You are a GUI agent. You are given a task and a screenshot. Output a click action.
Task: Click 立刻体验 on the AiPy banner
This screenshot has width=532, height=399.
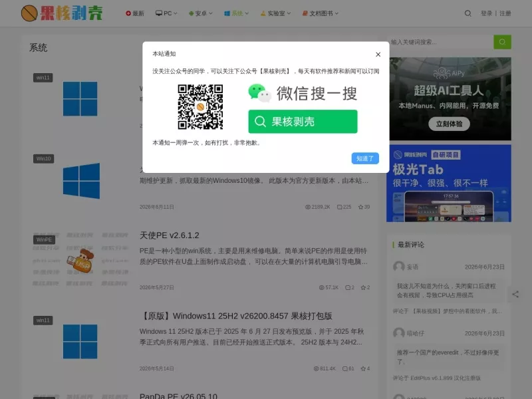coord(449,124)
